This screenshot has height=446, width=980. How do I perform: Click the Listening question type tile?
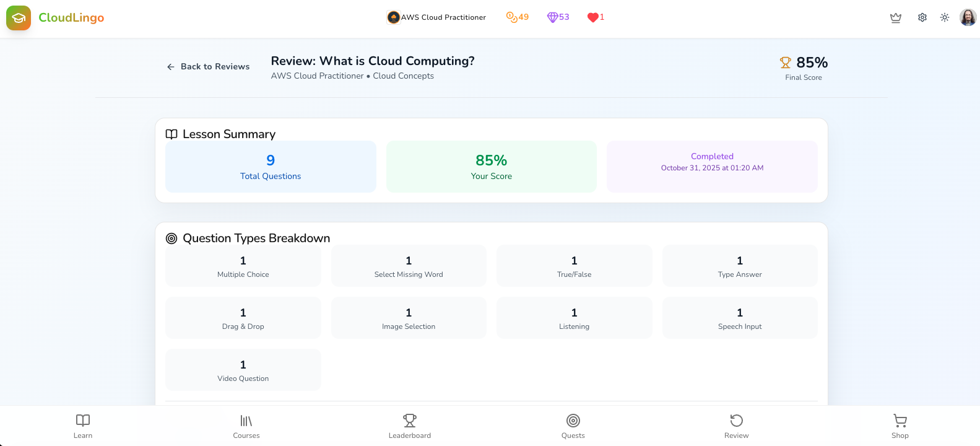coord(575,318)
